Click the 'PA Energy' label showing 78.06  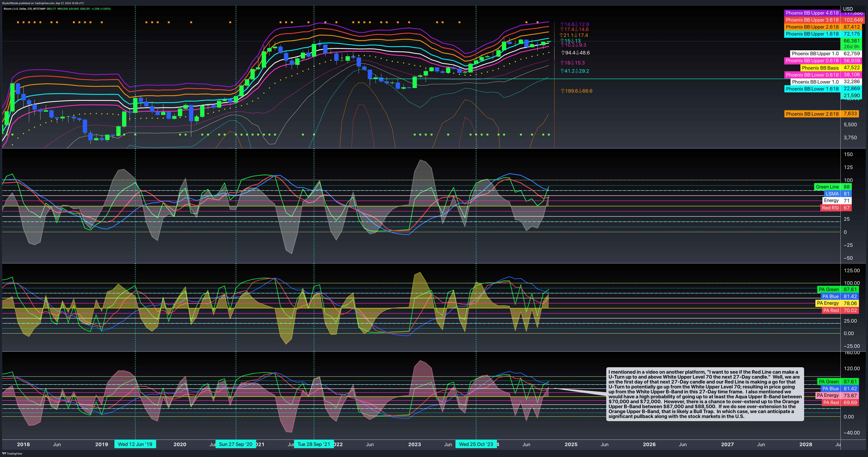coord(828,303)
